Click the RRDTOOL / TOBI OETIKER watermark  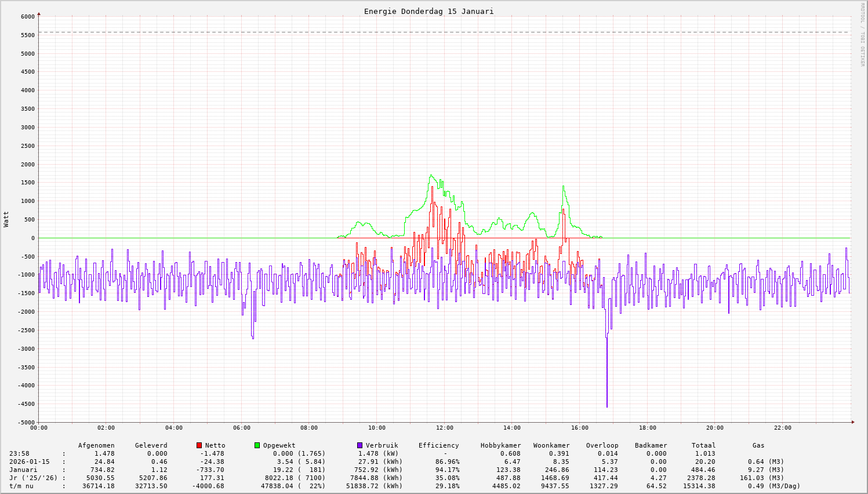862,34
